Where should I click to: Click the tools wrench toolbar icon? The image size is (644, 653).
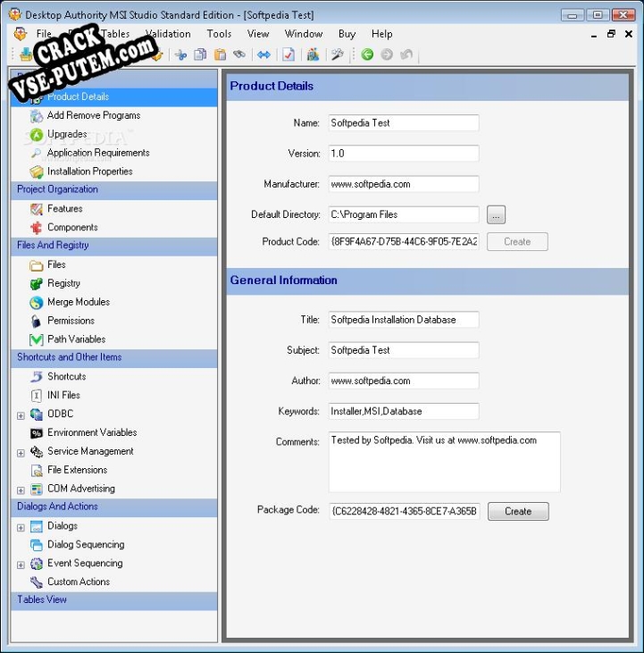point(338,54)
